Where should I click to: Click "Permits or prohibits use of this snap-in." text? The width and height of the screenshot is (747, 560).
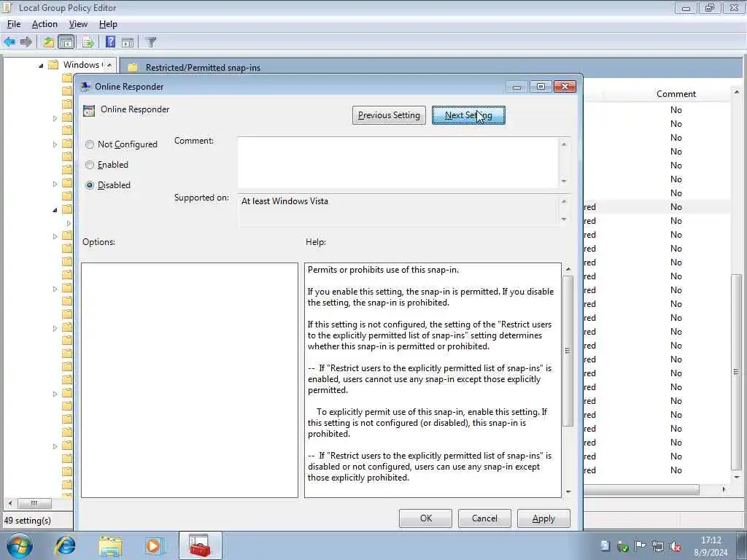tap(383, 270)
